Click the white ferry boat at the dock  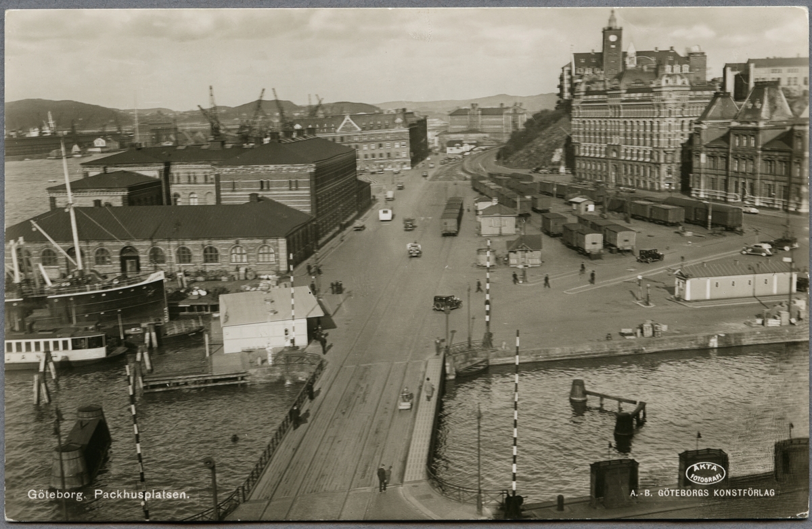point(58,347)
